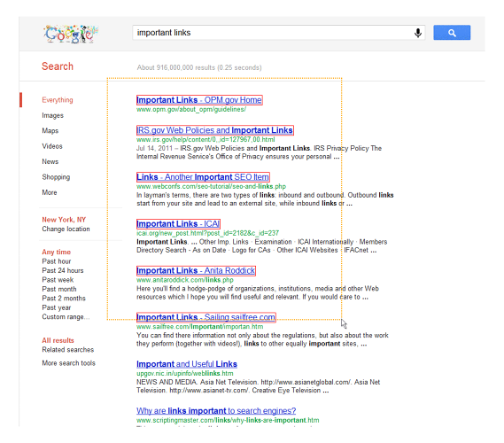Viewport: 504px width, 443px height.
Task: Open 'Important Links - ICAI' result
Action: 178,224
